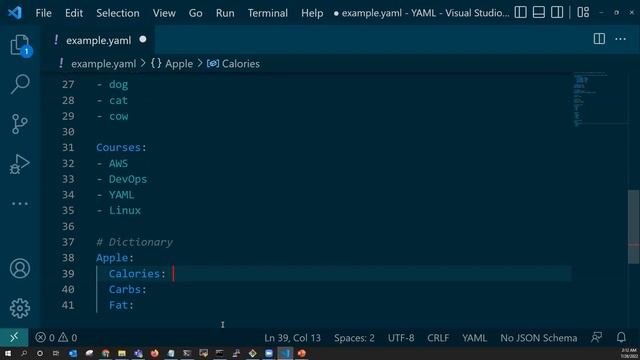This screenshot has width=640, height=360.
Task: Open the customize layout icon
Action: (x=583, y=13)
